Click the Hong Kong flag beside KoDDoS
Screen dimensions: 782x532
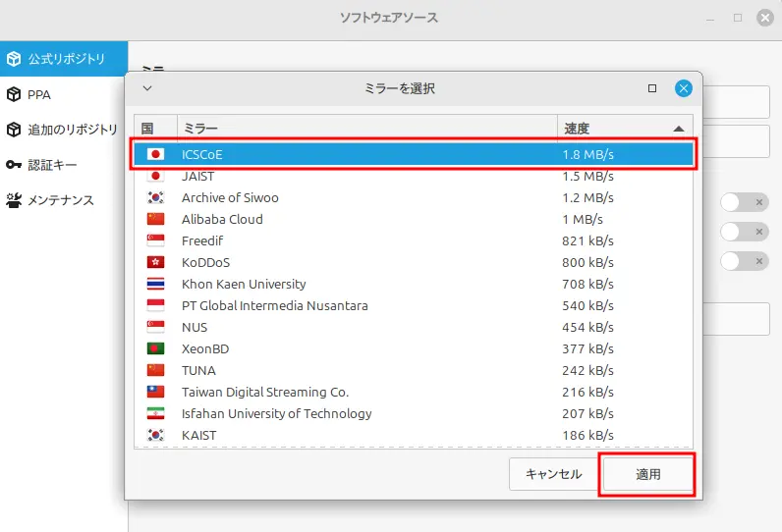[x=155, y=262]
